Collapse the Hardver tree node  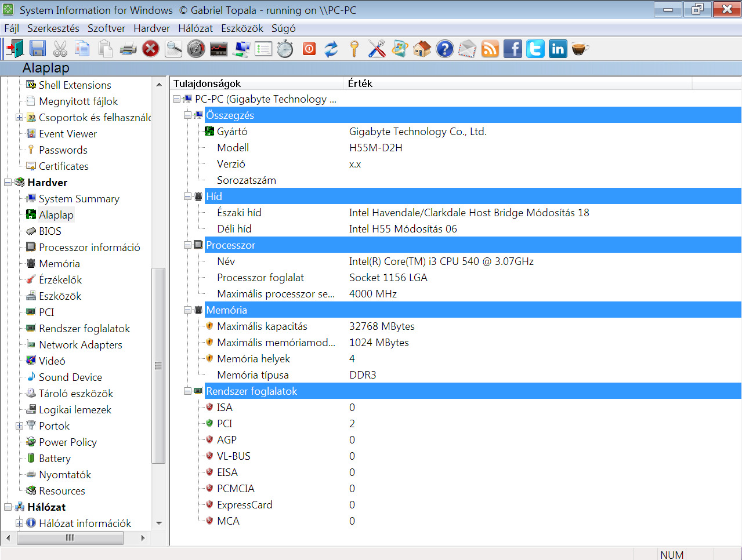coord(8,183)
